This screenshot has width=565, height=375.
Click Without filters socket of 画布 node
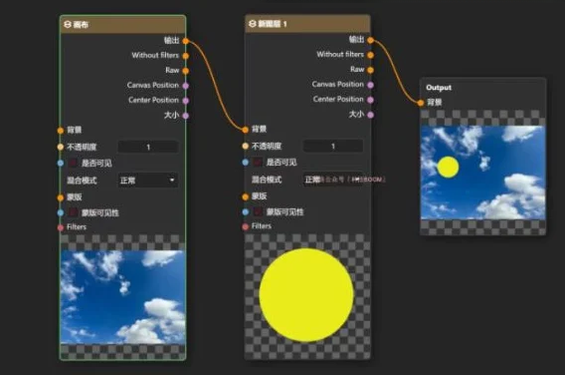(186, 56)
